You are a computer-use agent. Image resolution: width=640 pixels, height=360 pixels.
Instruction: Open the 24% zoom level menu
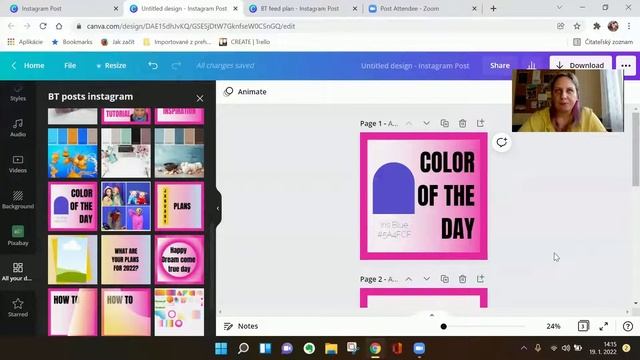click(x=553, y=326)
